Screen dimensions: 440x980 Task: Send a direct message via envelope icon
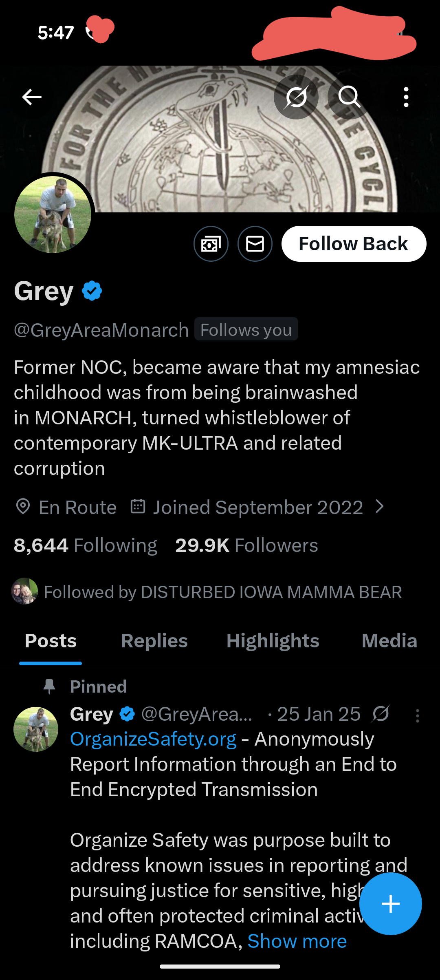tap(255, 244)
